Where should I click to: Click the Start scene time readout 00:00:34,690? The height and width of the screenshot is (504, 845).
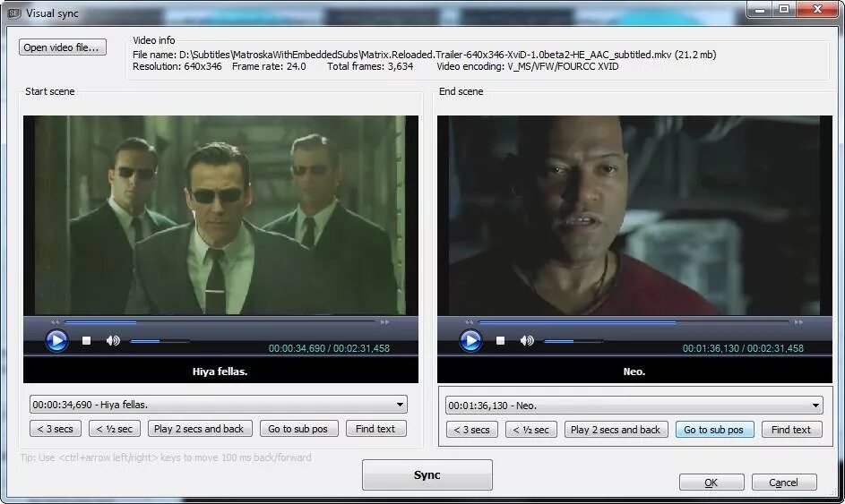click(297, 348)
